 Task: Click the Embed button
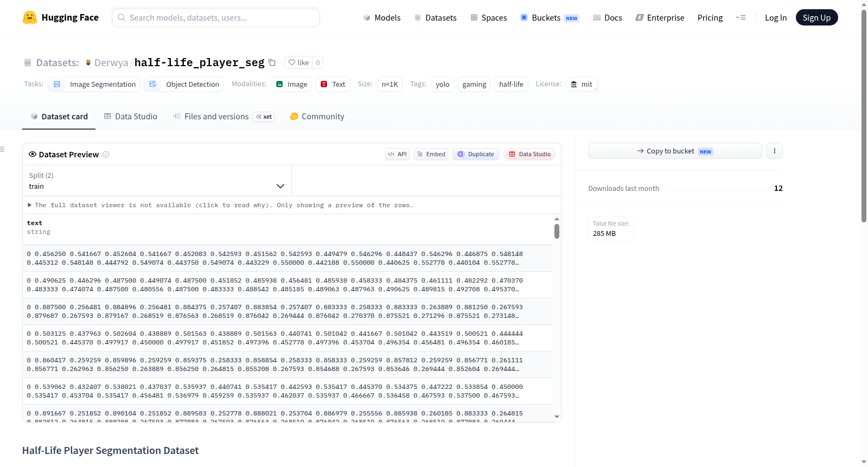(x=431, y=154)
